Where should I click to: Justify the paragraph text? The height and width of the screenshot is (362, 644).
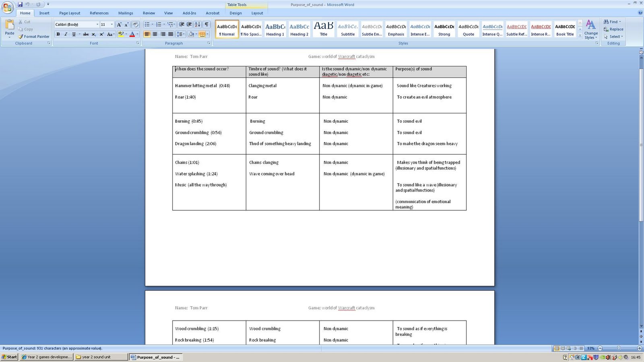coord(171,34)
